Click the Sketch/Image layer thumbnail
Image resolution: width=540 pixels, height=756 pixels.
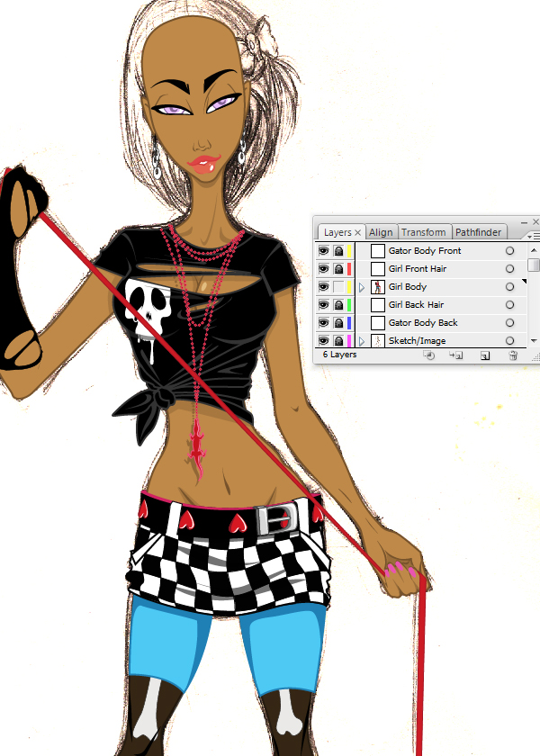[x=377, y=341]
